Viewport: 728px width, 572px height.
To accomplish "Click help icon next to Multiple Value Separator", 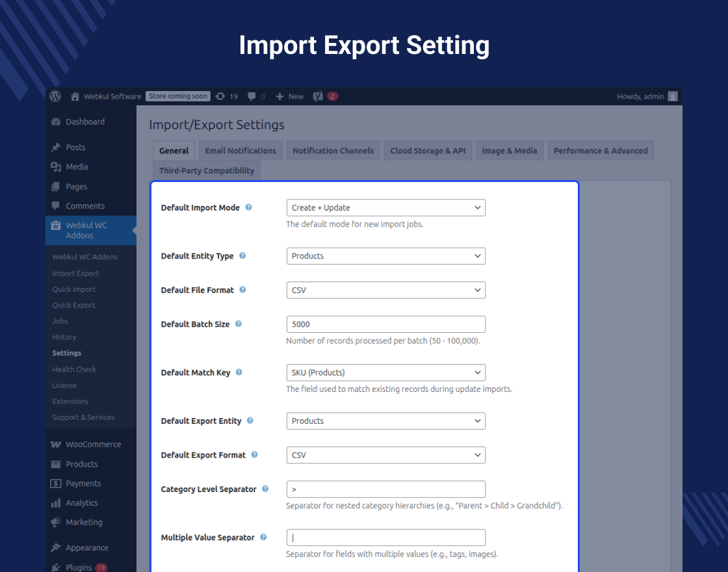I will tap(263, 537).
